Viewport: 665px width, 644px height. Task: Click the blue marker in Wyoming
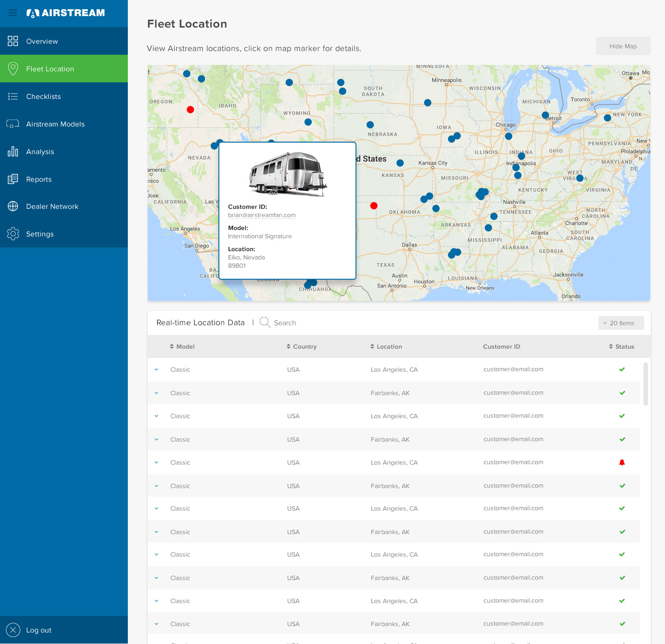308,122
